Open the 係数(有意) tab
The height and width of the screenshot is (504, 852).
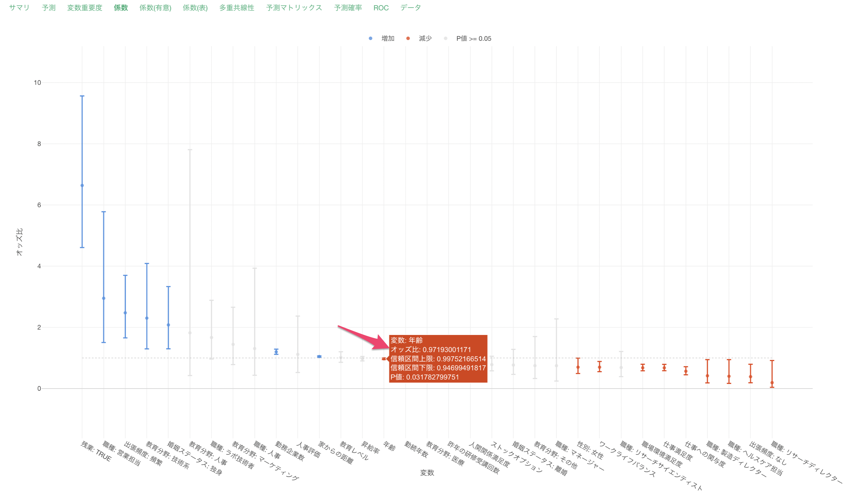(x=155, y=8)
